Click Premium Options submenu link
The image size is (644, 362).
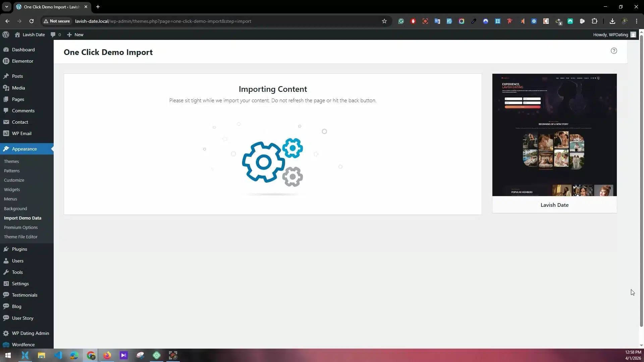[x=20, y=227]
